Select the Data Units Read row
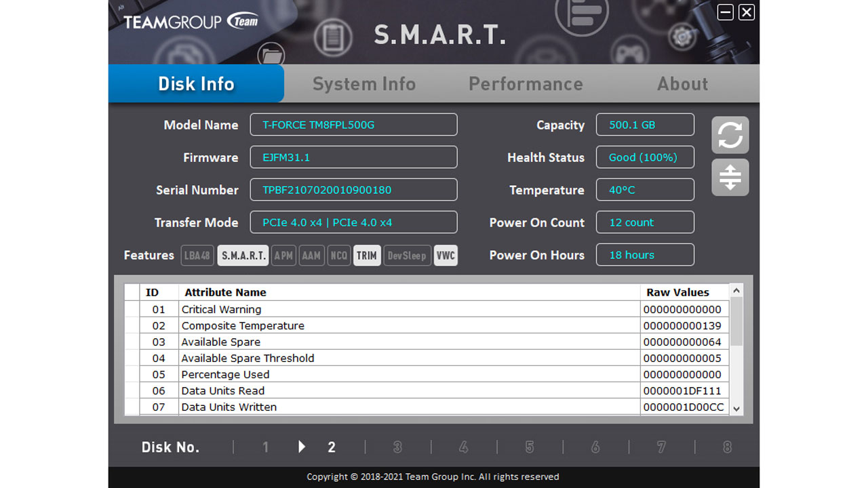868x488 pixels. click(427, 390)
